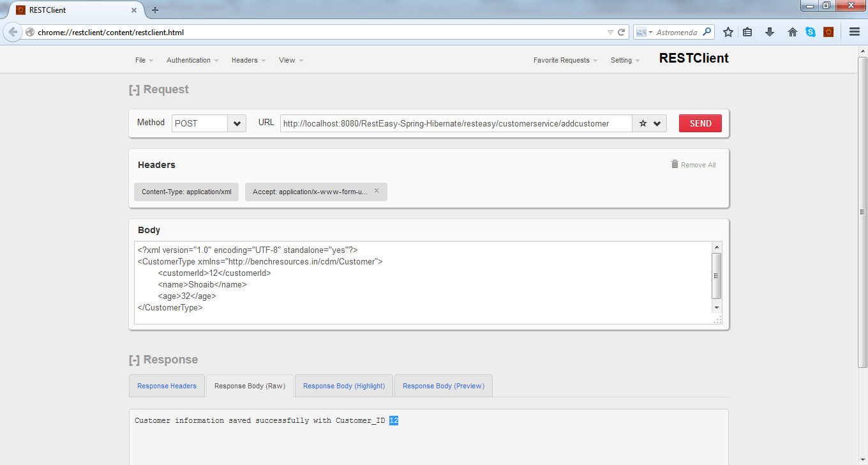
Task: Open the Firefox hamburger menu
Action: tap(853, 31)
